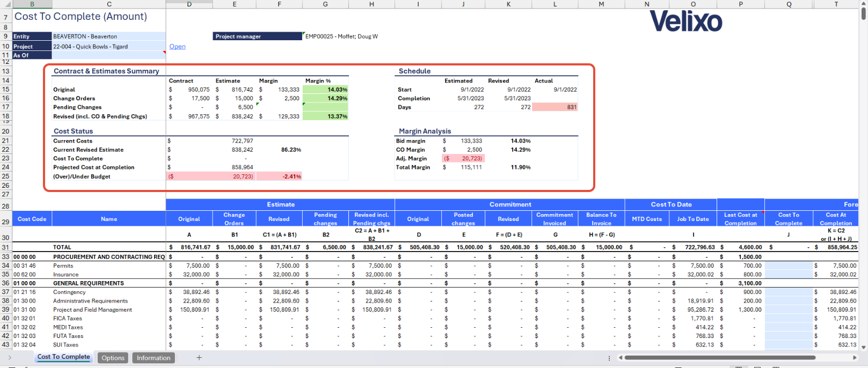Click the tab bar split handle dots
The image size is (868, 368).
click(x=609, y=358)
